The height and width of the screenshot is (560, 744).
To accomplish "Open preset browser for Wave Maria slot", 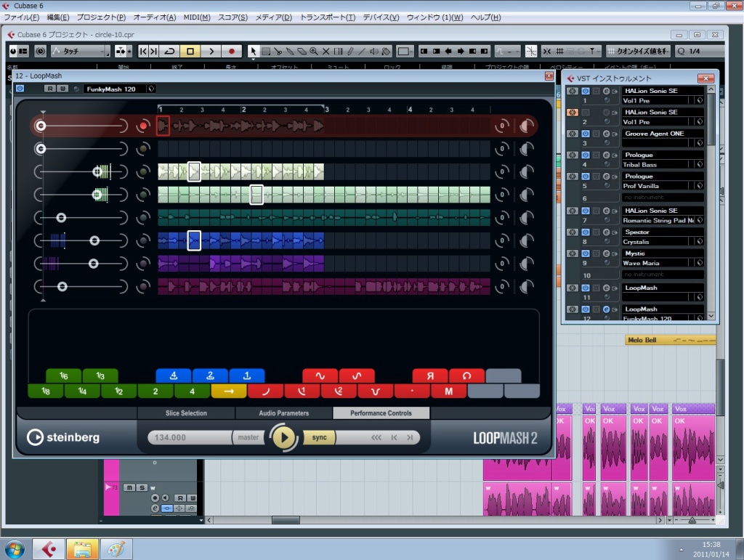I will coord(699,263).
